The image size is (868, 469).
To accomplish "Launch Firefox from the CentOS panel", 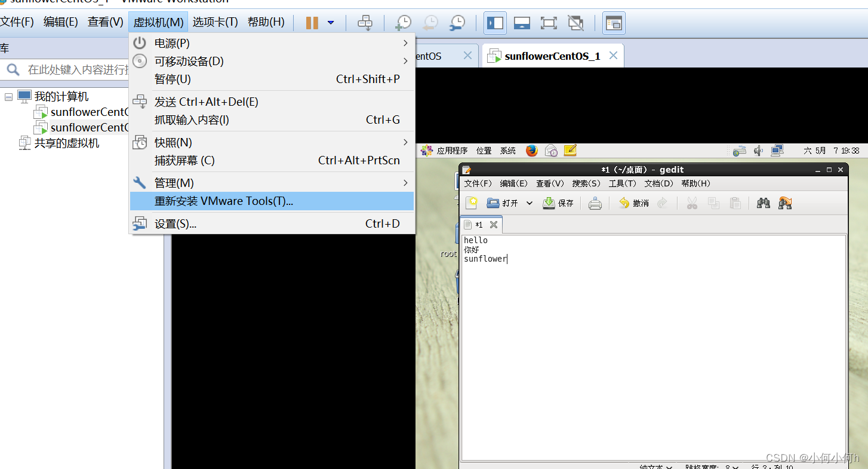I will click(531, 151).
